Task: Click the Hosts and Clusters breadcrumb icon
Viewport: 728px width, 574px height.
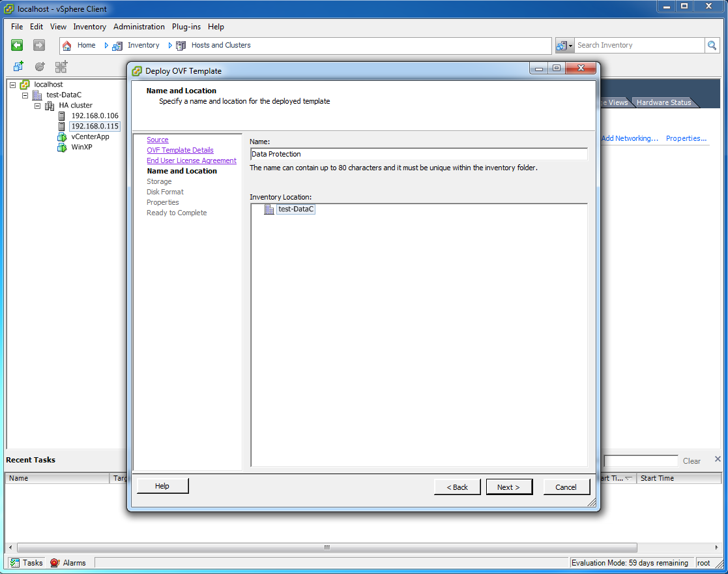Action: coord(181,46)
